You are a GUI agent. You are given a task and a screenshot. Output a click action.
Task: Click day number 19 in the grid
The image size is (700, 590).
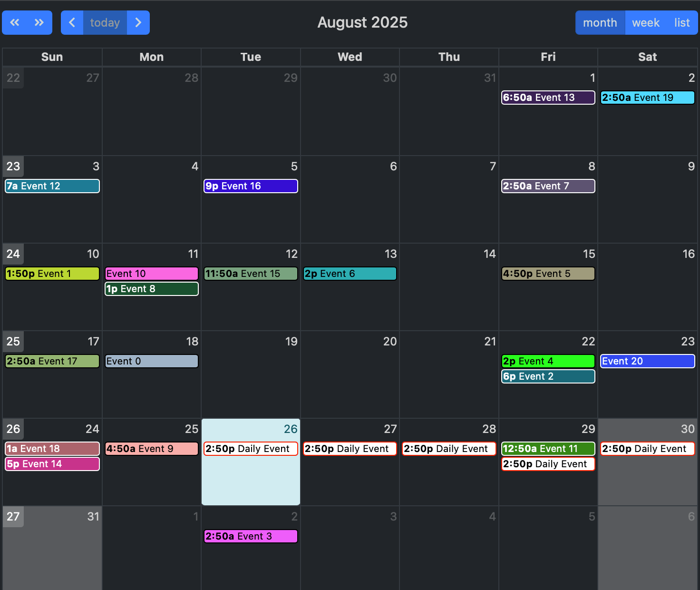(291, 342)
